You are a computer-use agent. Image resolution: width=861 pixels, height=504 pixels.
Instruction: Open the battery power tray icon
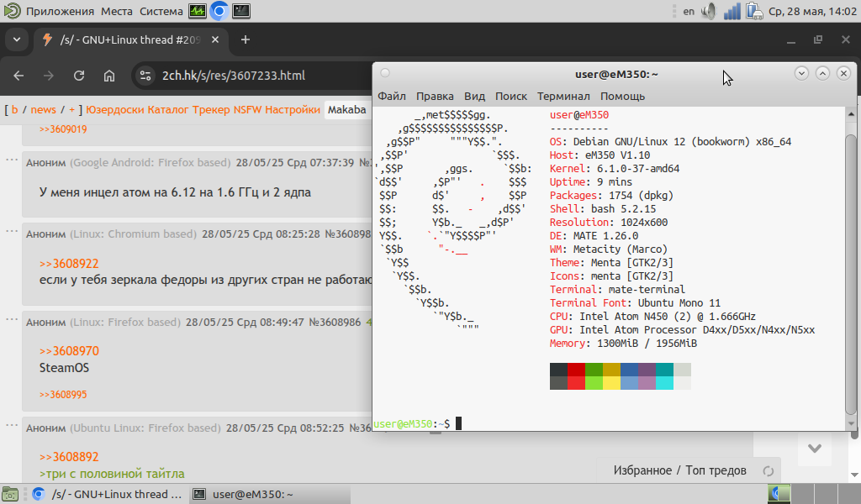click(754, 11)
